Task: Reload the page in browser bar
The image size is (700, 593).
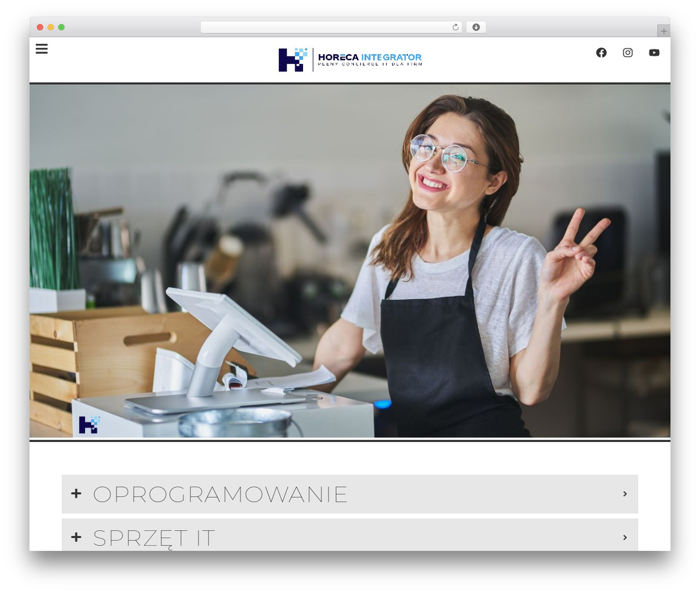Action: coord(455,27)
